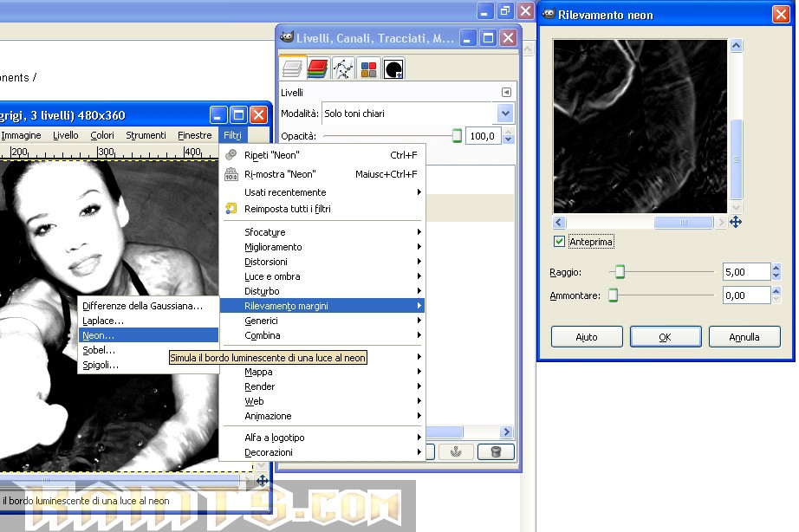Viewport: 799px width, 532px height.
Task: Click the Annulla button
Action: 744,337
